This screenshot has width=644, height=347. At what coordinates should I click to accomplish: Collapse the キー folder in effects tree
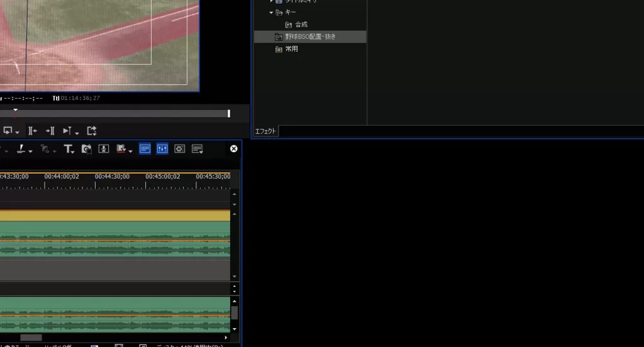[x=272, y=13]
